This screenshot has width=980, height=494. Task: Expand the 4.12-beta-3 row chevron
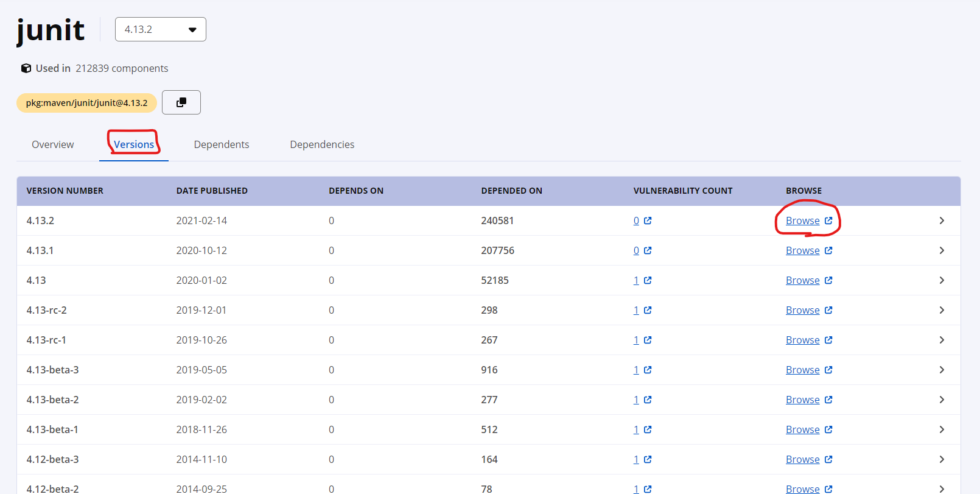[x=941, y=459]
